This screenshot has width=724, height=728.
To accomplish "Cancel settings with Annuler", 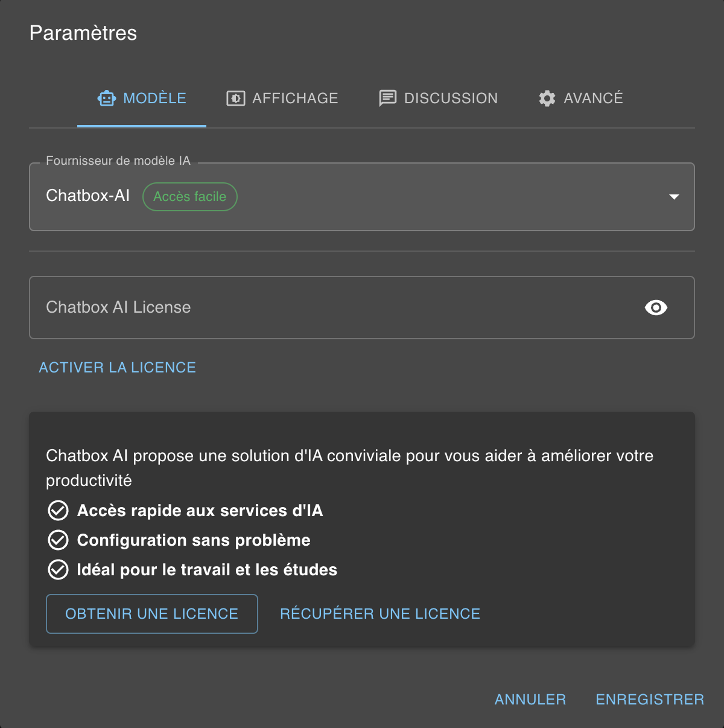I will pos(530,700).
